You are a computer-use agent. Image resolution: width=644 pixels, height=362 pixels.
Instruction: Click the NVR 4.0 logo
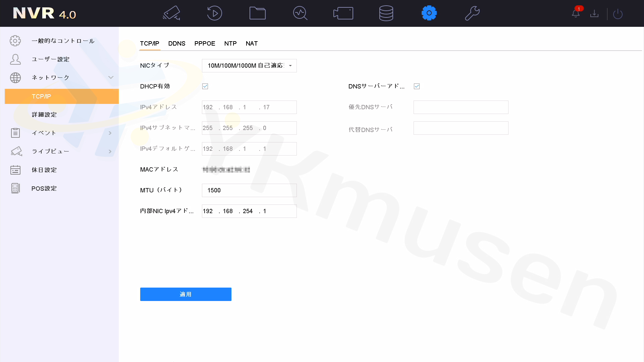coord(44,13)
